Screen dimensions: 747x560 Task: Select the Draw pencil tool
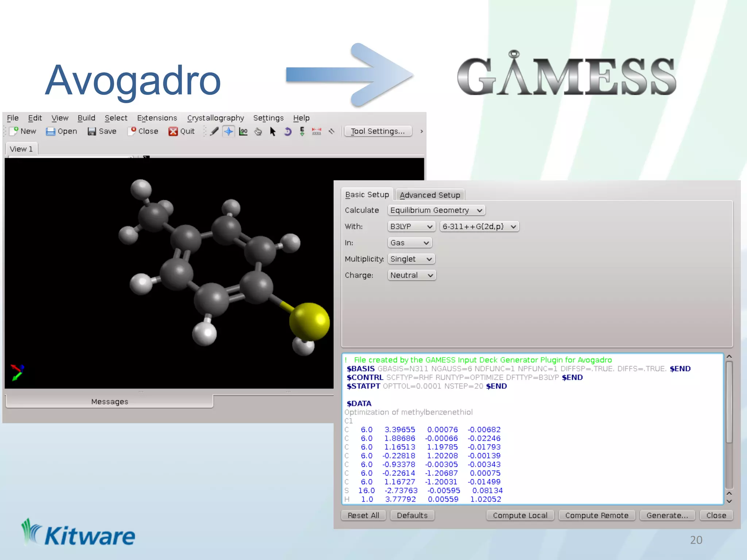point(214,131)
